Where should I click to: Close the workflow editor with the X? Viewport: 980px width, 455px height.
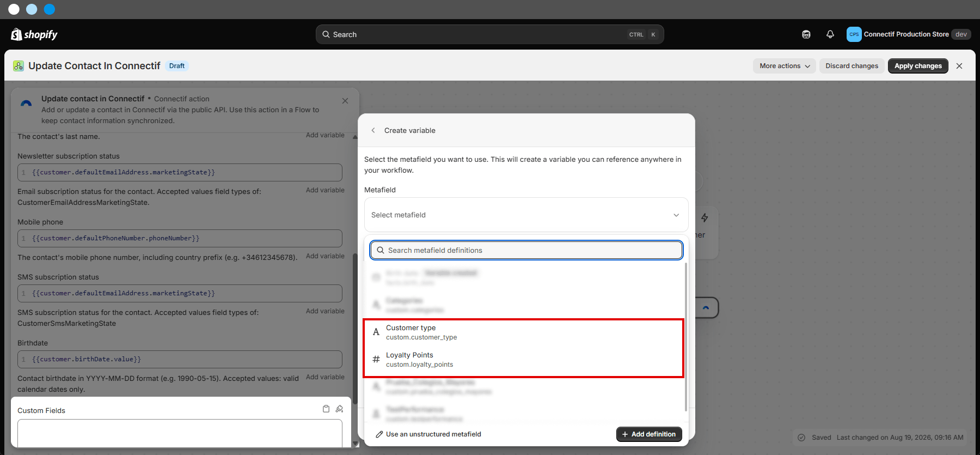point(959,66)
